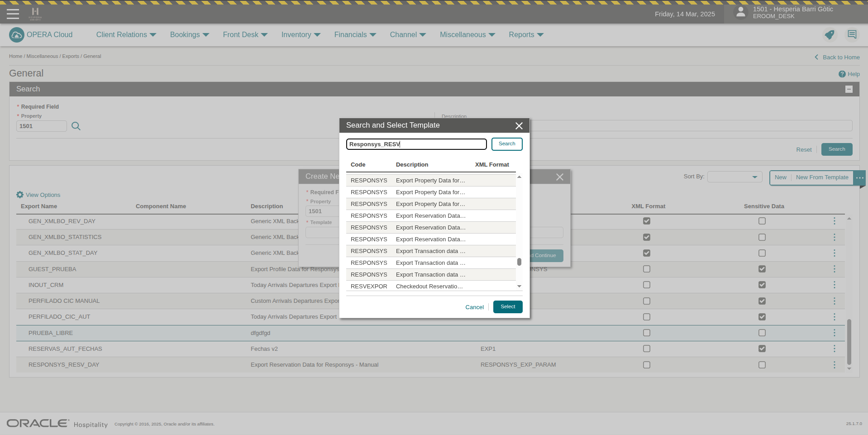Open the hamburger navigation menu
868x435 pixels.
(13, 14)
